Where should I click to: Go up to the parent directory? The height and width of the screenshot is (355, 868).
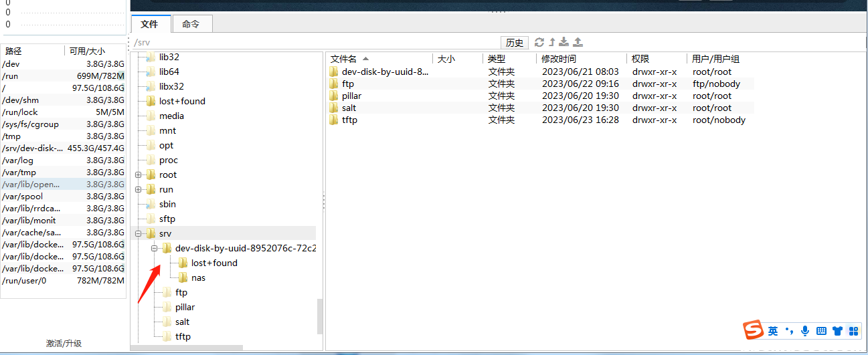point(552,42)
